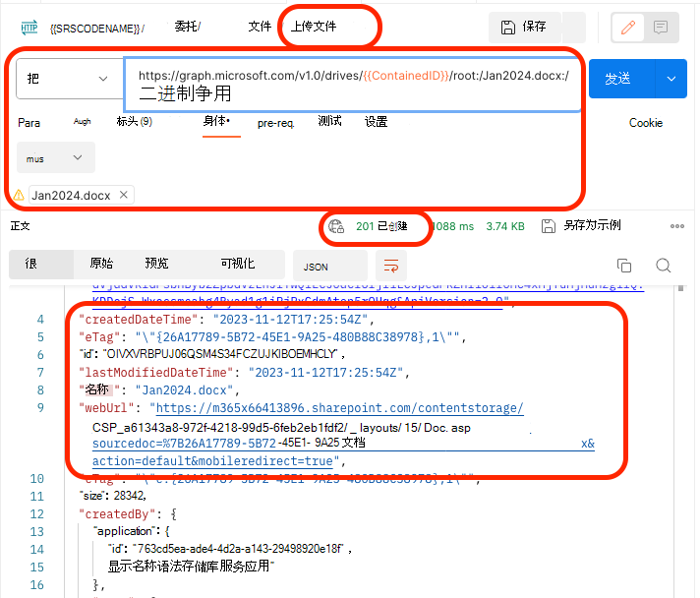Click the 201 已创建 status text
This screenshot has width=700, height=598.
click(381, 226)
